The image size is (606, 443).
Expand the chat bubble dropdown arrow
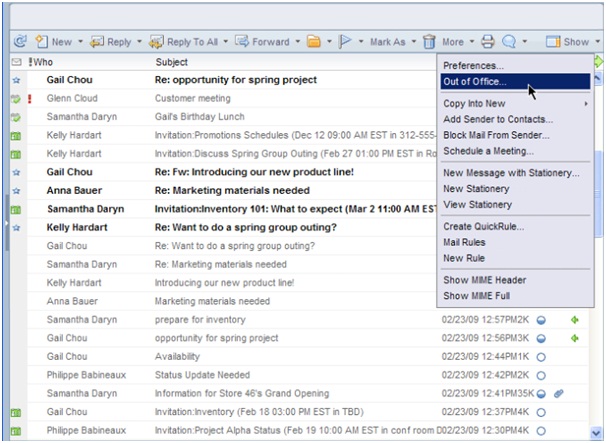pyautogui.click(x=525, y=41)
